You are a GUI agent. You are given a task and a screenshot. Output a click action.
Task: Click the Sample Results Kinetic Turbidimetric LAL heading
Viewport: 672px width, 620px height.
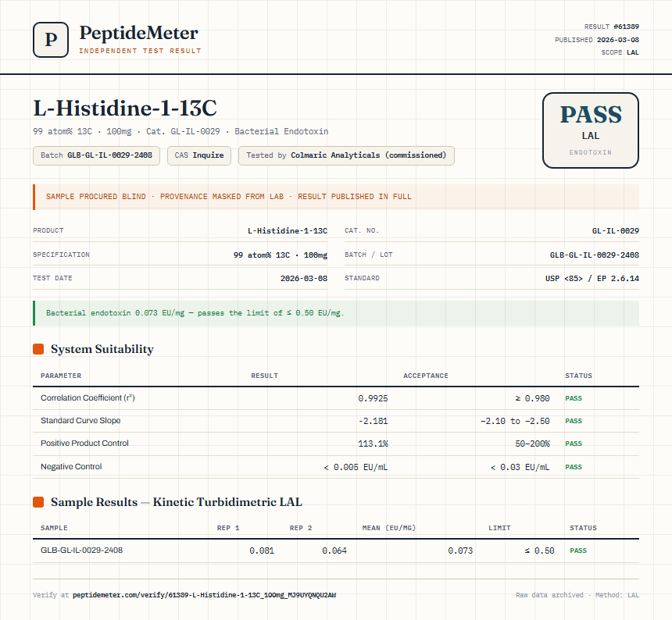point(176,502)
